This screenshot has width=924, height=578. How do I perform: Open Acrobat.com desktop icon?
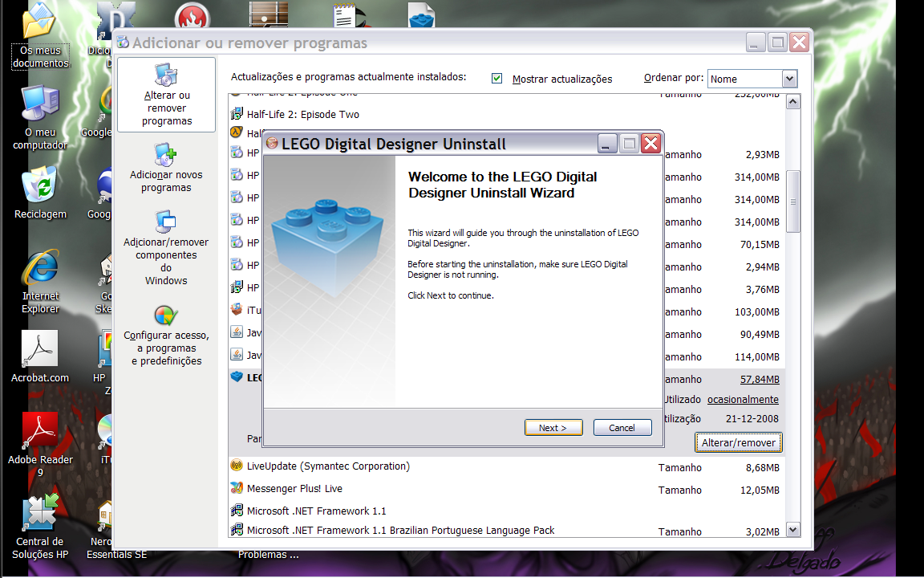click(40, 356)
